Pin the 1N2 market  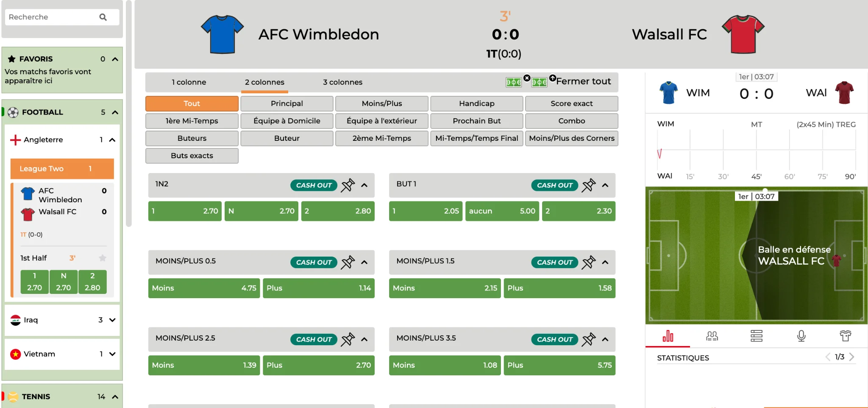348,185
